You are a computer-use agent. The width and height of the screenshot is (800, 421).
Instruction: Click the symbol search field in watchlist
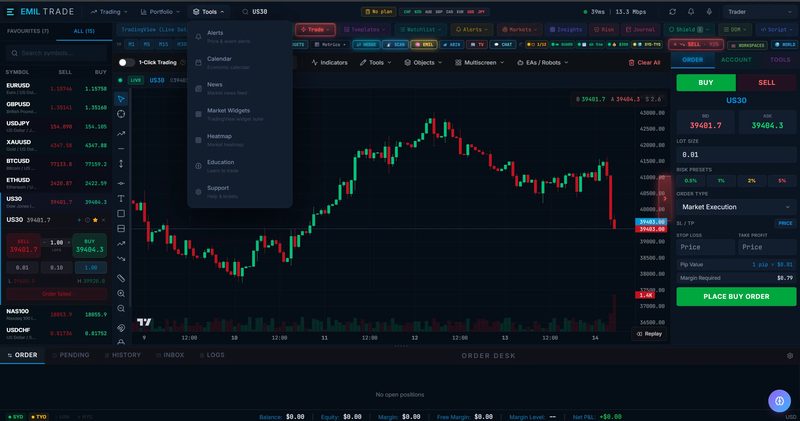click(57, 53)
